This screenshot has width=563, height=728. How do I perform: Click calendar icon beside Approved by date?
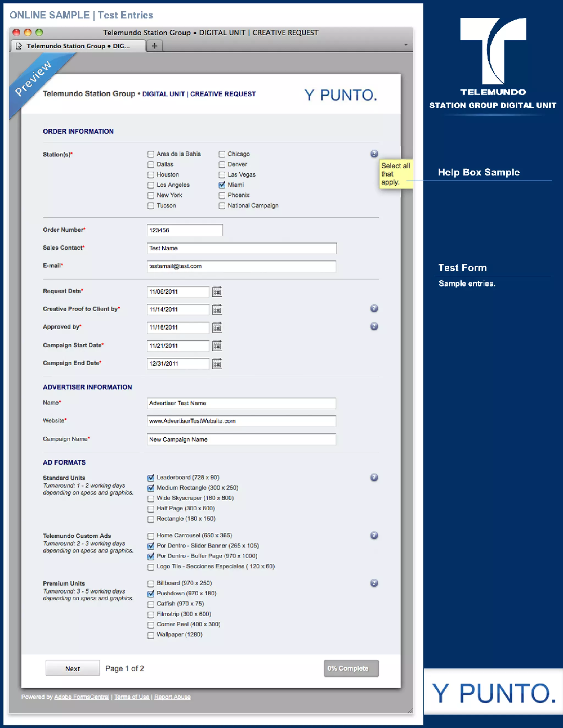pos(217,328)
